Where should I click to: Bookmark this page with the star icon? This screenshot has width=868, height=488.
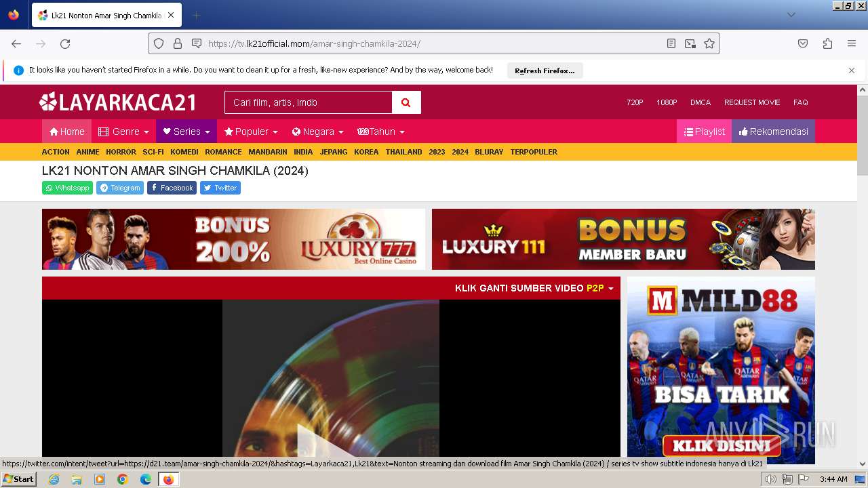point(709,43)
